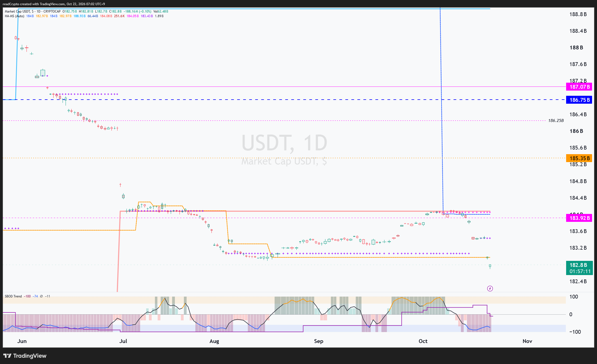The width and height of the screenshot is (597, 364).
Task: Click the 185.35 B orange price label
Action: click(579, 158)
